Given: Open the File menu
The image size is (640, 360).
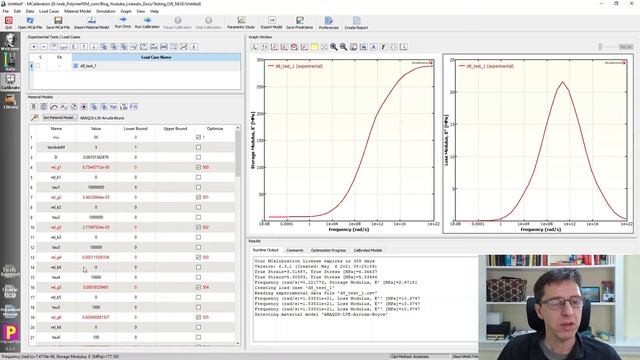Looking at the screenshot, I should click(x=5, y=11).
